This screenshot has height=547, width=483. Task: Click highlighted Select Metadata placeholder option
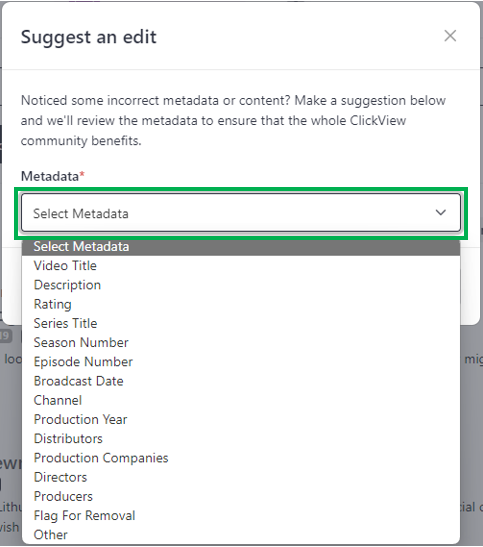tap(241, 247)
